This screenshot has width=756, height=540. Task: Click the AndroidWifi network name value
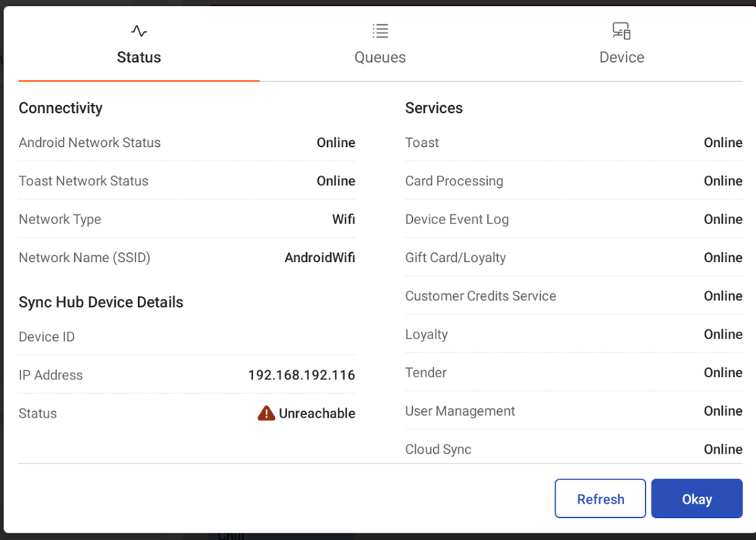pos(320,258)
